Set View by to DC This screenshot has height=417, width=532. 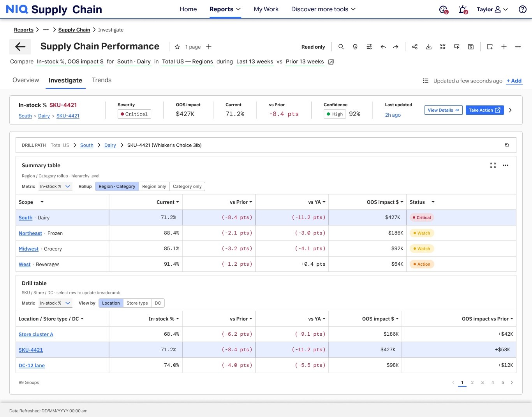point(158,303)
